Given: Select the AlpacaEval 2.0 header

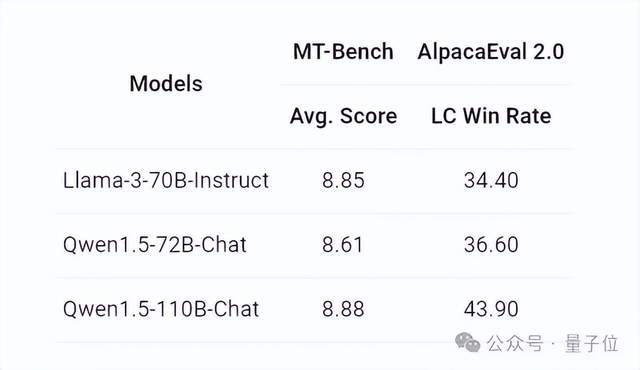Looking at the screenshot, I should (491, 52).
